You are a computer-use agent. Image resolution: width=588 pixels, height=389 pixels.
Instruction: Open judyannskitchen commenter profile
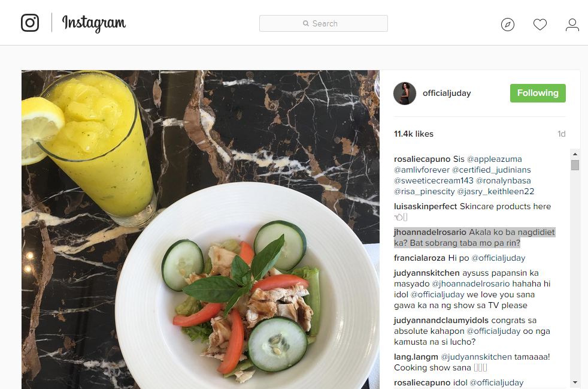(426, 273)
